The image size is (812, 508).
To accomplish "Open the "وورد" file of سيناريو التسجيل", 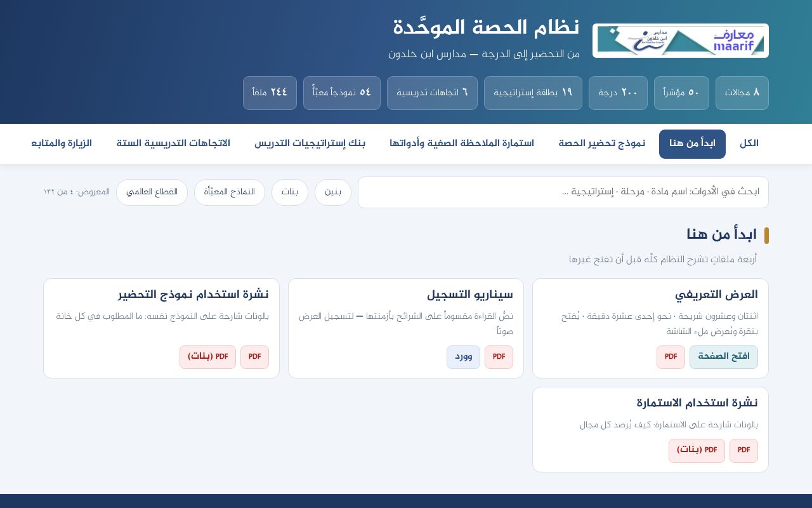I will [464, 357].
